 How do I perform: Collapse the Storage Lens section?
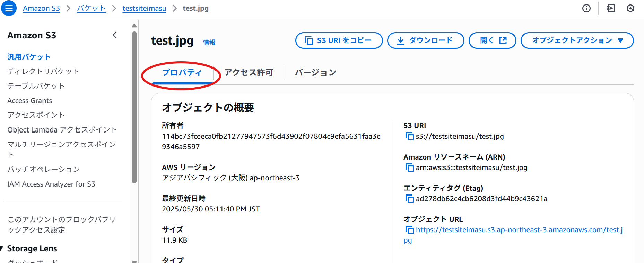click(x=2, y=248)
